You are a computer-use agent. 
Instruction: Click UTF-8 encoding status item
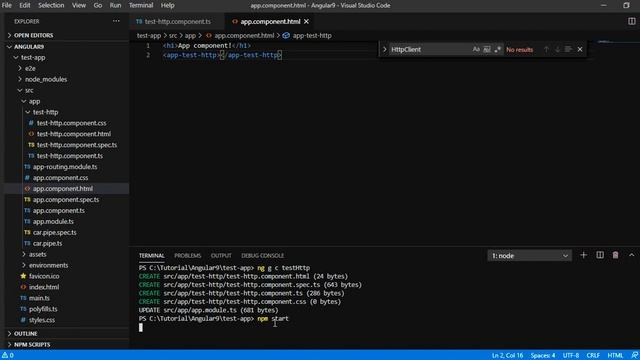[x=571, y=355]
